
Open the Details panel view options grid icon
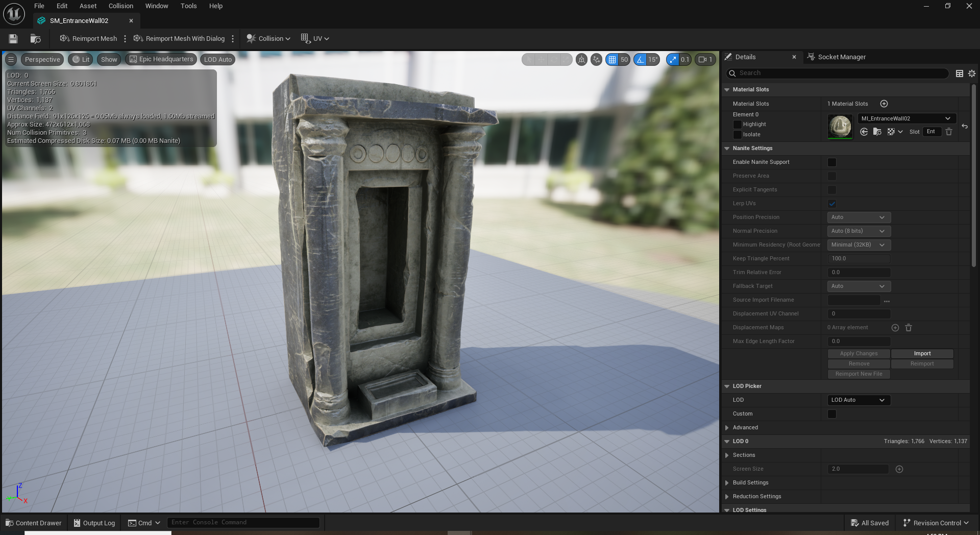(960, 74)
